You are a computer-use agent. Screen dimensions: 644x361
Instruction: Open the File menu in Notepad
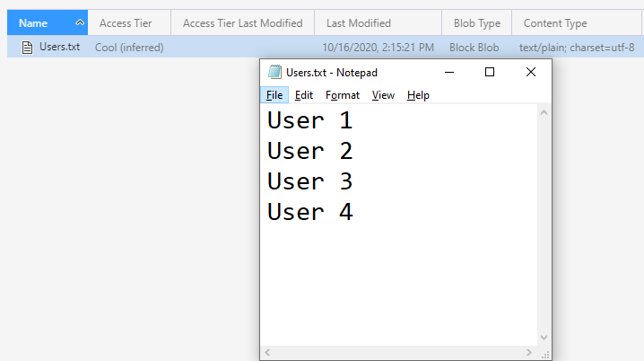[274, 95]
